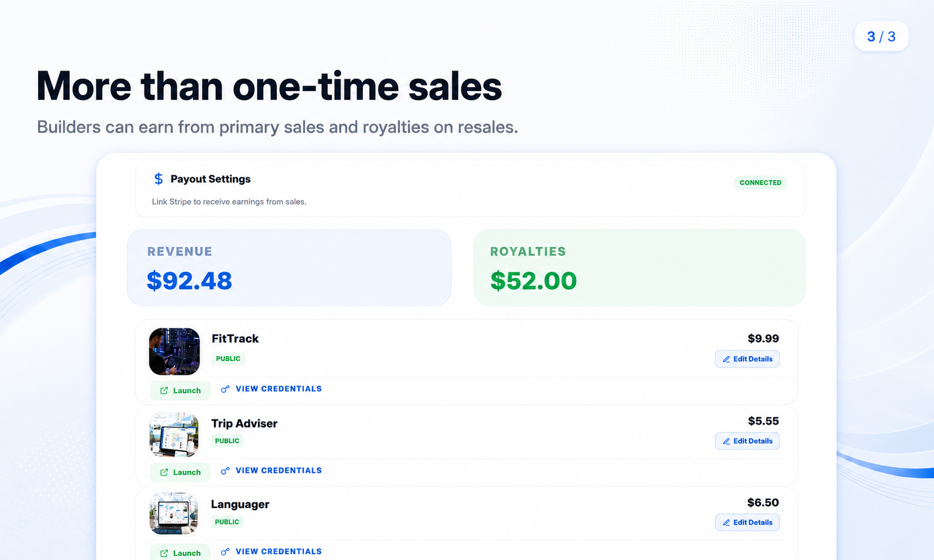Launch the FitTrack app
The height and width of the screenshot is (560, 934).
click(180, 390)
